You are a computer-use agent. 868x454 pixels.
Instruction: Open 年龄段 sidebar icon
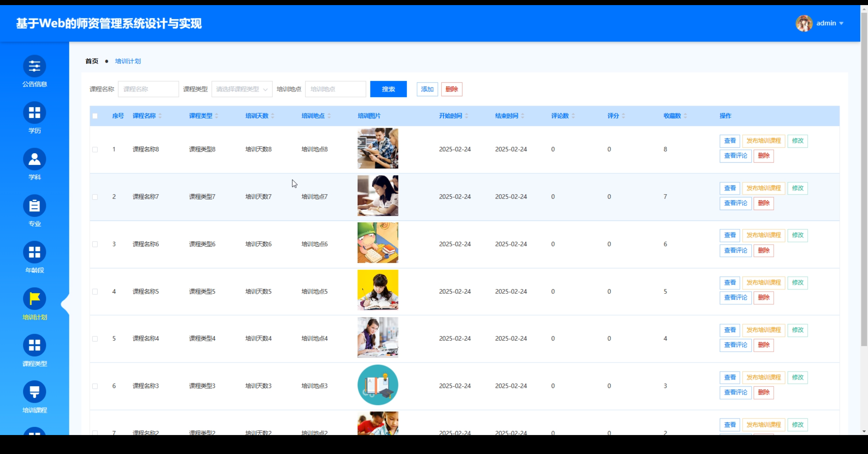click(34, 252)
